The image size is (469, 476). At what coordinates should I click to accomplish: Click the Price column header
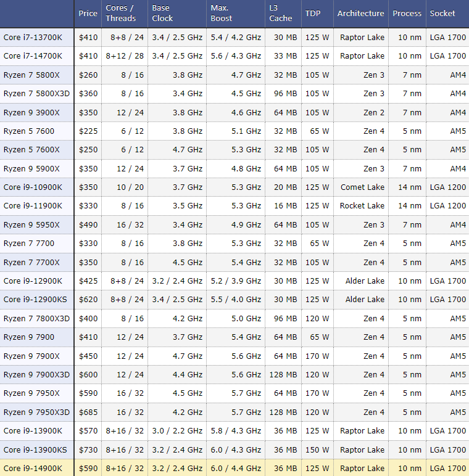point(88,14)
